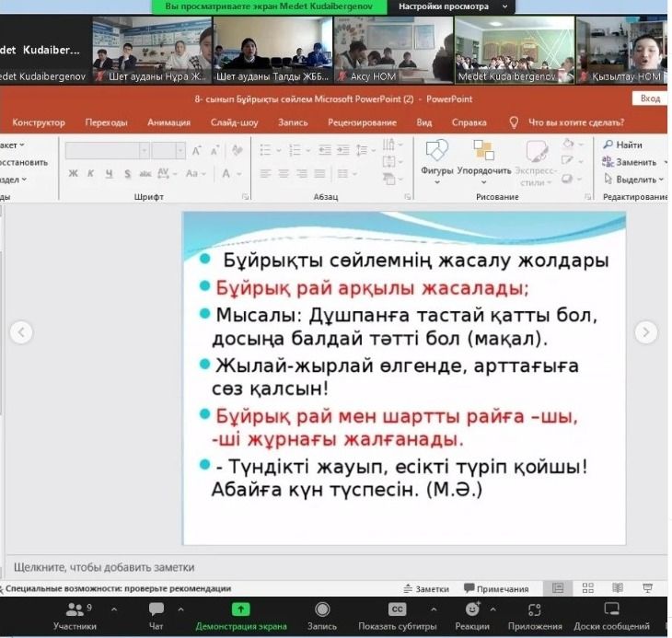Toggle the Notes (Заметки) pane
The height and width of the screenshot is (638, 672).
point(426,589)
